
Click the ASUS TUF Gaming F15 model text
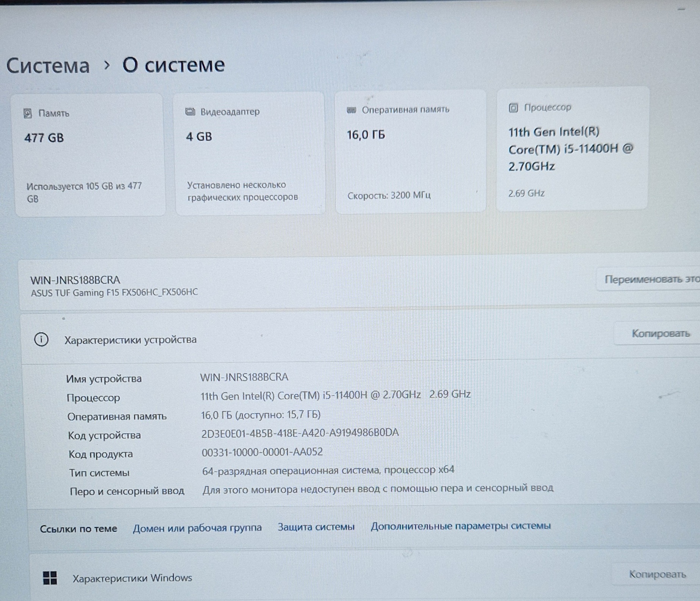114,293
